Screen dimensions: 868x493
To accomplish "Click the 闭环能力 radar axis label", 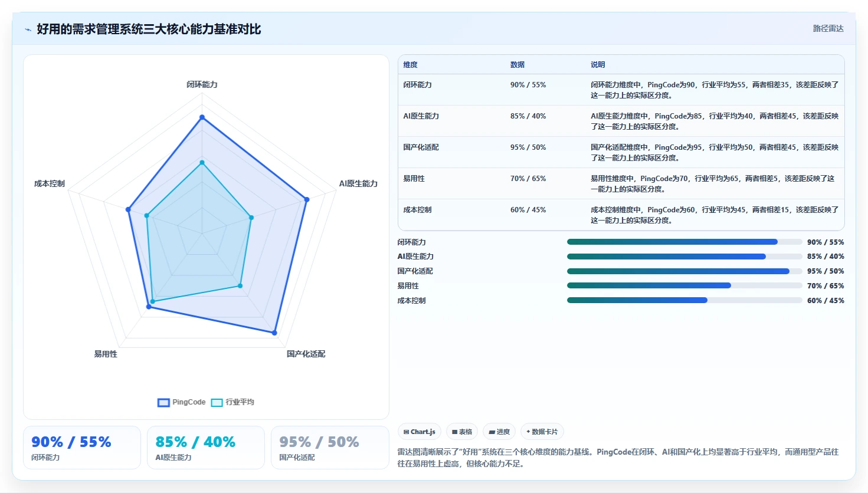I will (x=202, y=84).
